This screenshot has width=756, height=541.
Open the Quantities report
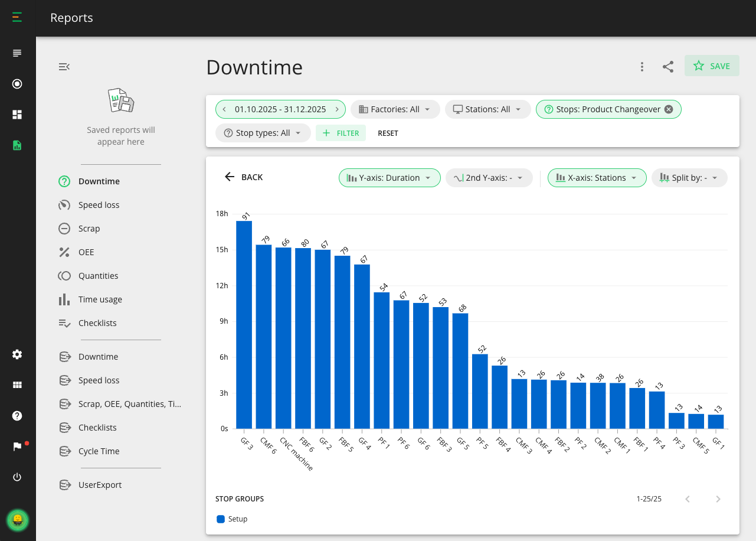[x=99, y=275]
